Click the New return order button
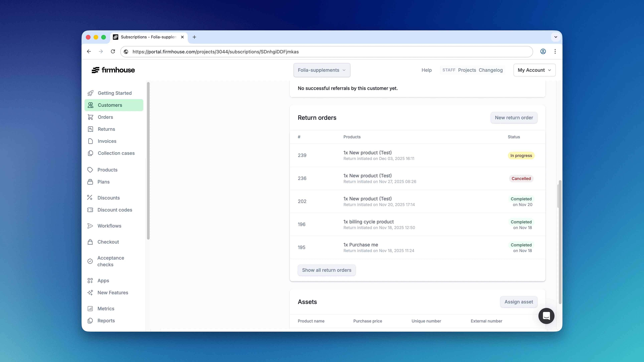644x362 pixels. 514,118
